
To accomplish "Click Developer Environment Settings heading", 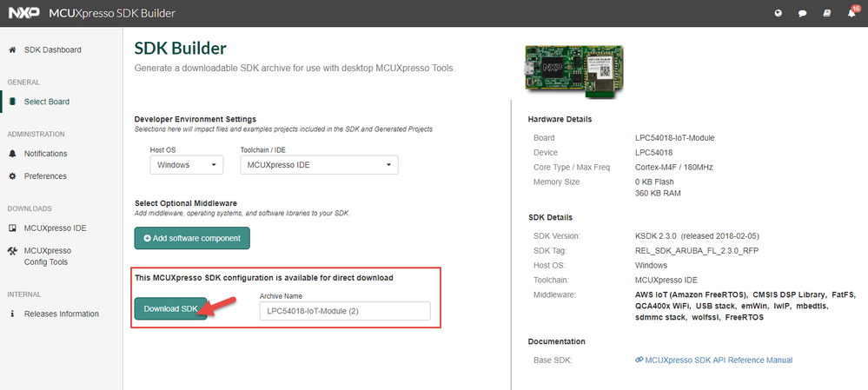I will click(x=195, y=119).
